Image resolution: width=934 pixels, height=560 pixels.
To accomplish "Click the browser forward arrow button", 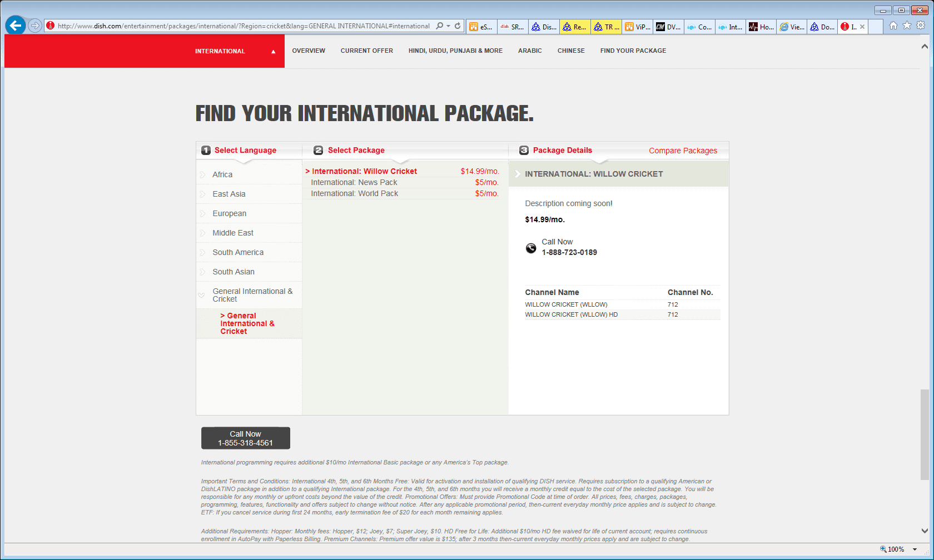I will 35,26.
